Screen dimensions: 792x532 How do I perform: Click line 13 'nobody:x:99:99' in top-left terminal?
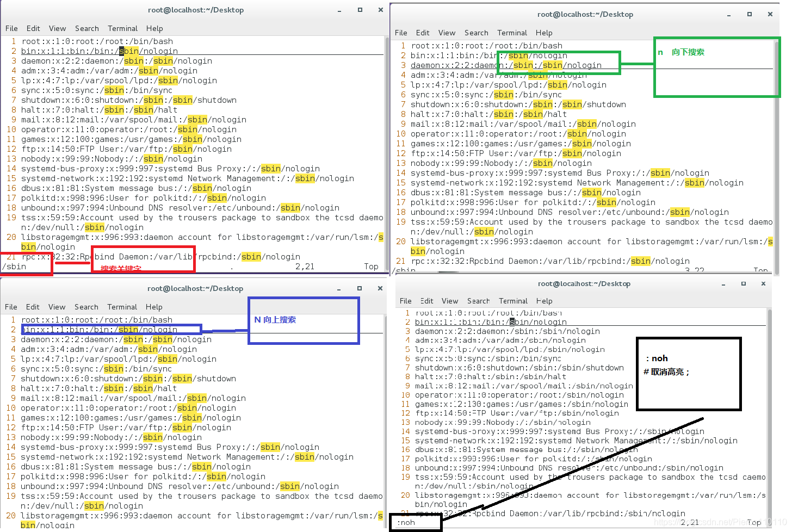click(x=112, y=159)
